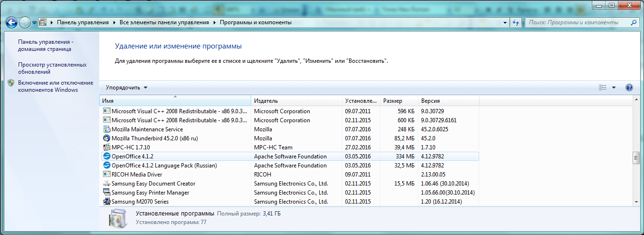Click Панель управления breadcrumb segment
This screenshot has width=644, height=235.
pos(83,22)
